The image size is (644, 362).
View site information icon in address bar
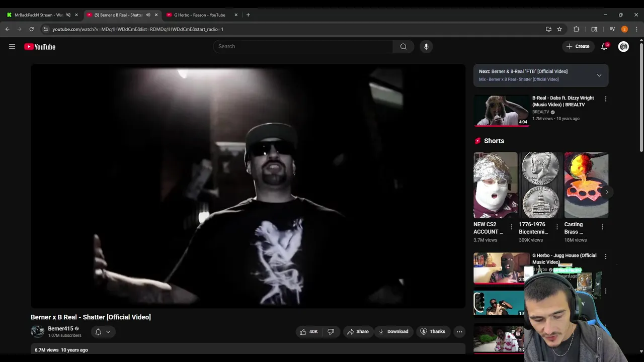(46, 29)
